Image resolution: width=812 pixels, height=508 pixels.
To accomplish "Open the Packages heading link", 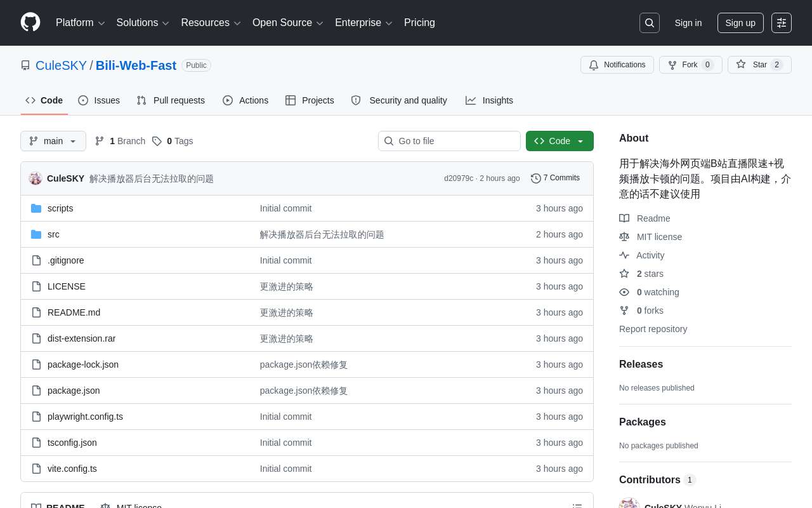I will tap(643, 422).
